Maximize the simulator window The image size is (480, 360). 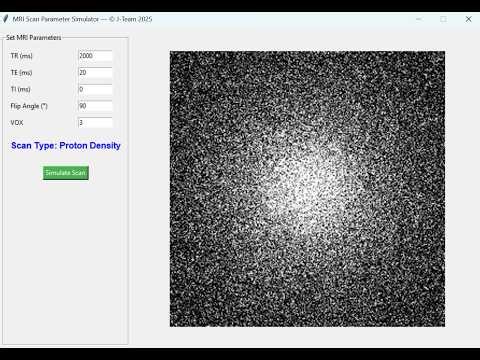[x=443, y=19]
